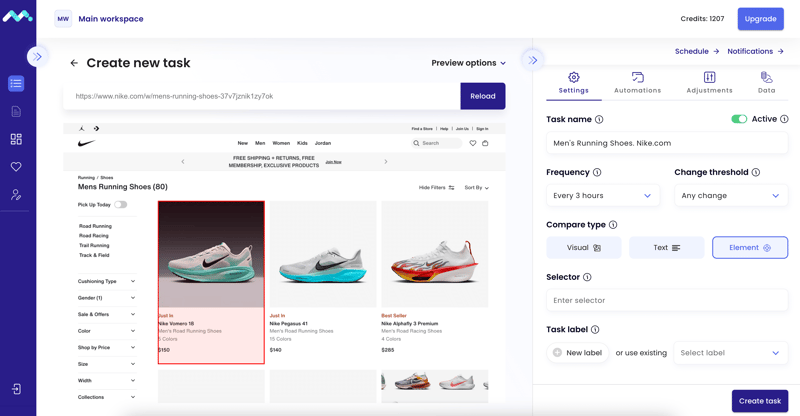
Task: Click the info icon next to Selector
Action: 587,277
